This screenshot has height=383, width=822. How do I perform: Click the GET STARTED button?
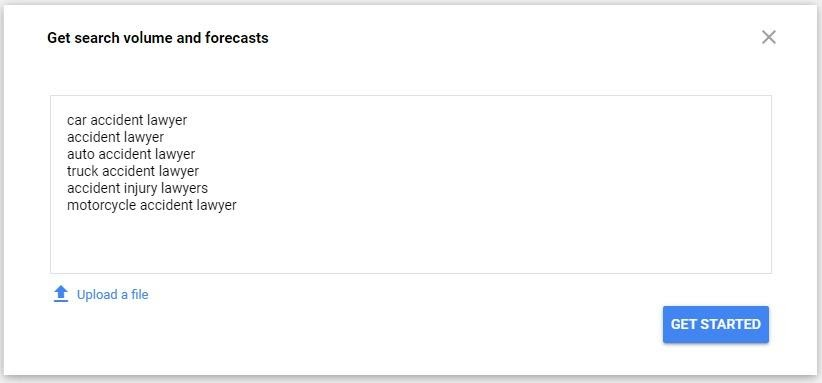click(x=716, y=324)
